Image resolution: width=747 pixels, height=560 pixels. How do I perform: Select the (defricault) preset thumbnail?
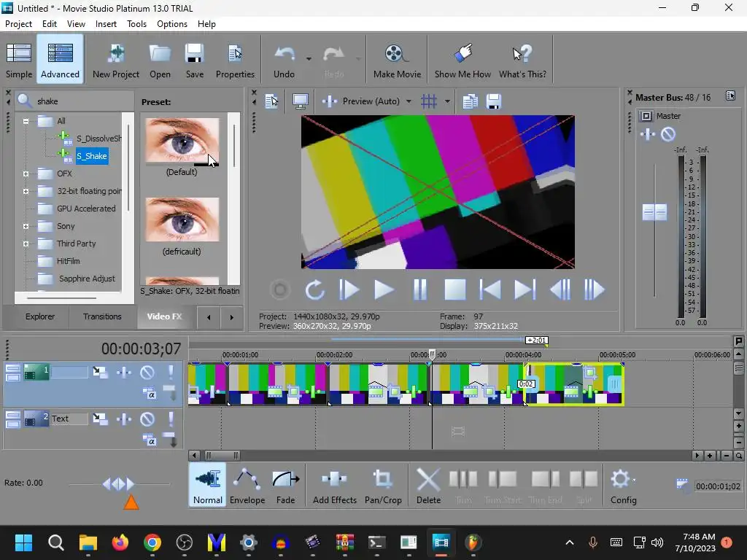(x=182, y=219)
